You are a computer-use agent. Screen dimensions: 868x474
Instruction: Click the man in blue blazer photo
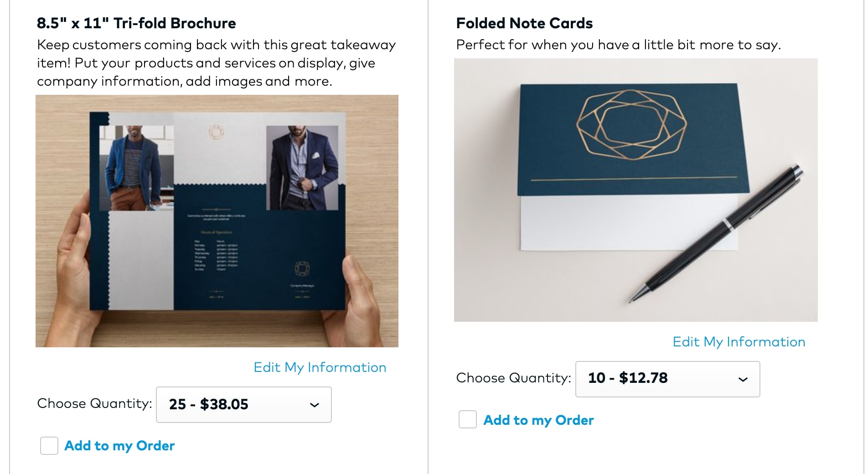pos(135,168)
